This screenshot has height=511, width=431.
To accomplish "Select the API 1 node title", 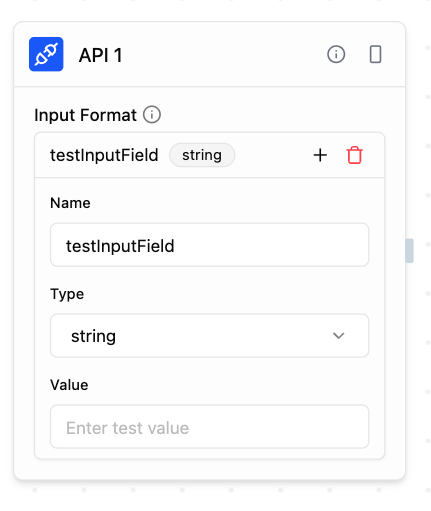I will 101,55.
